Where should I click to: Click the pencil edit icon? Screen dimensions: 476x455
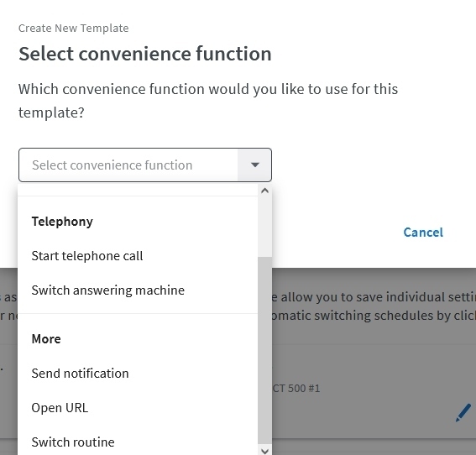pyautogui.click(x=463, y=412)
